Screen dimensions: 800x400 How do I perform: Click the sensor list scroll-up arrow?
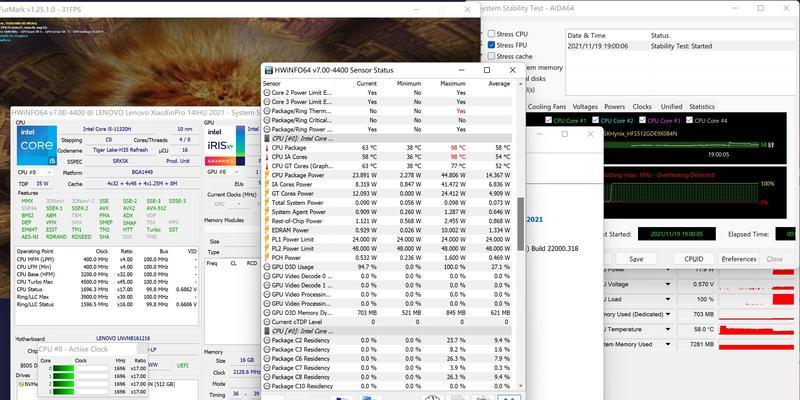point(520,84)
